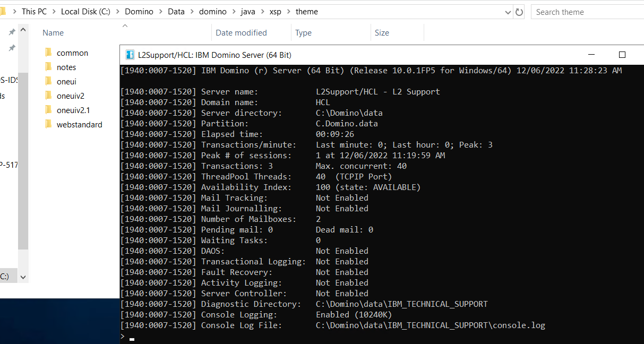Open the common folder icon
This screenshot has height=344, width=644.
48,53
